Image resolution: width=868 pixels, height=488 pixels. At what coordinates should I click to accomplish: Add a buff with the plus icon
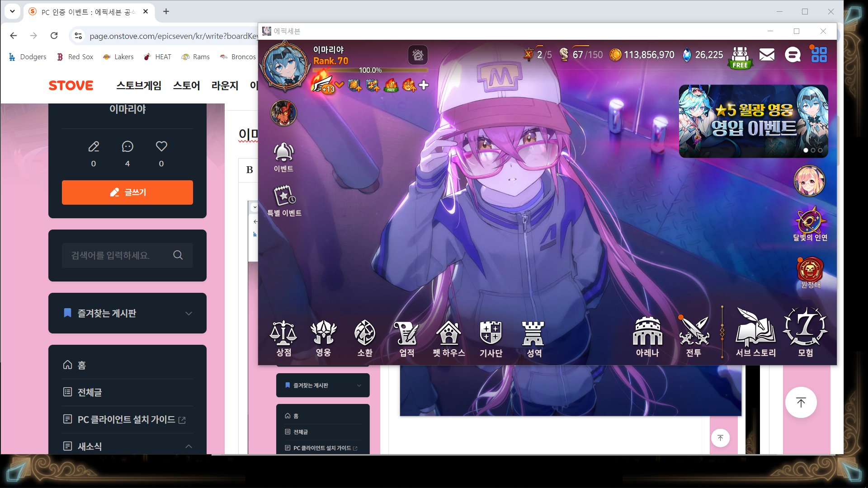tap(424, 85)
